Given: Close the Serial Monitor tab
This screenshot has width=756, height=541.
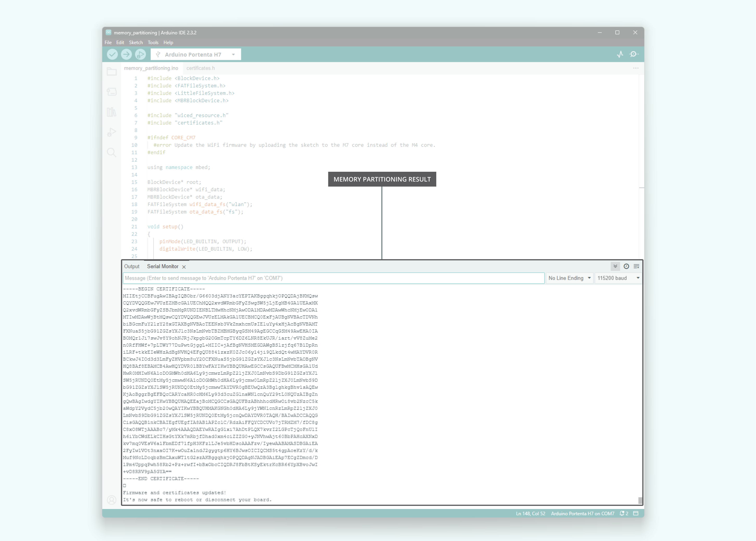Looking at the screenshot, I should tap(184, 267).
